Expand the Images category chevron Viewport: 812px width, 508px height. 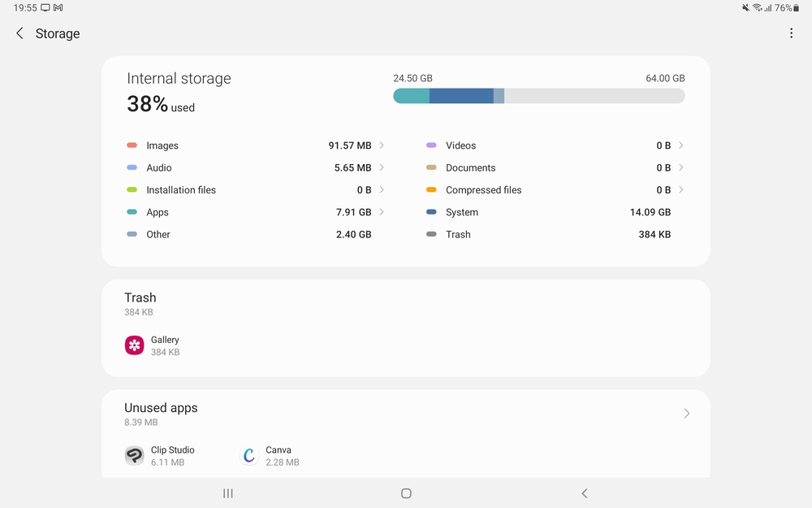point(382,145)
